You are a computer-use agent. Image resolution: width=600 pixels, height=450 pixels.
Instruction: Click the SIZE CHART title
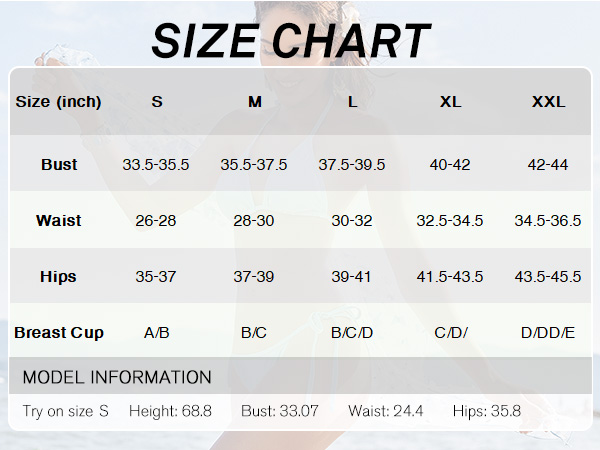pos(291,41)
